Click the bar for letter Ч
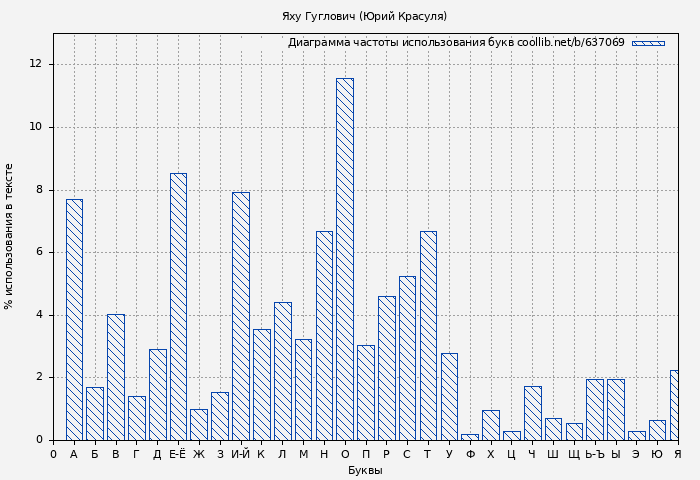Screen dimensions: 700x480 pyautogui.click(x=532, y=413)
